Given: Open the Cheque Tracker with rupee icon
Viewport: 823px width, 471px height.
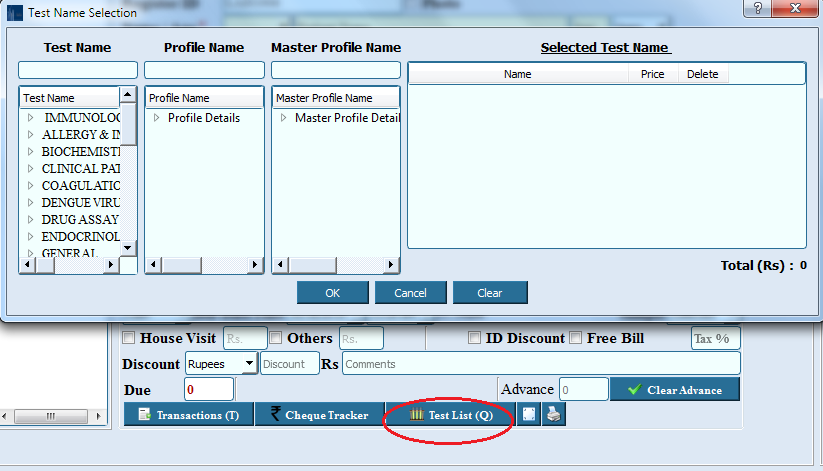Looking at the screenshot, I should coord(318,415).
